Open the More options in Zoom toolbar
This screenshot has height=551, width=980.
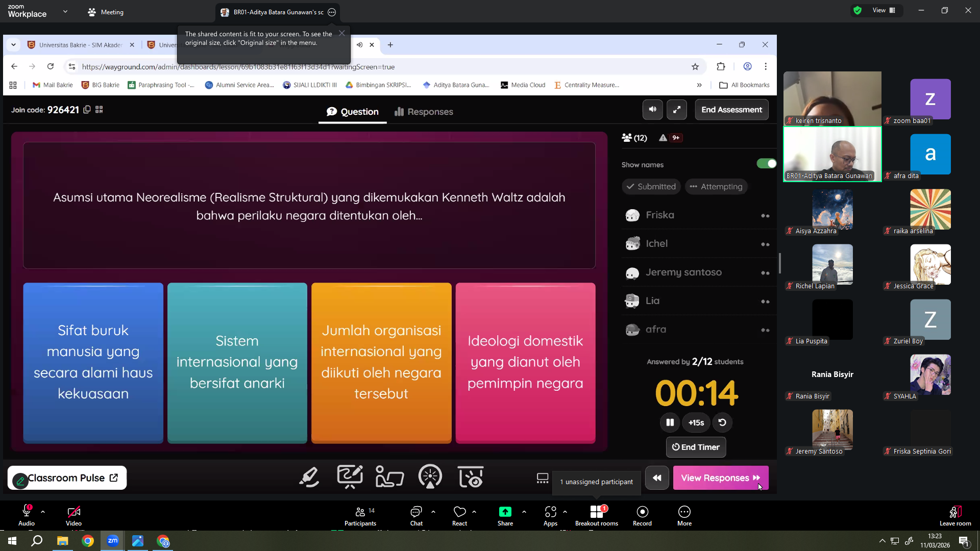(x=684, y=516)
